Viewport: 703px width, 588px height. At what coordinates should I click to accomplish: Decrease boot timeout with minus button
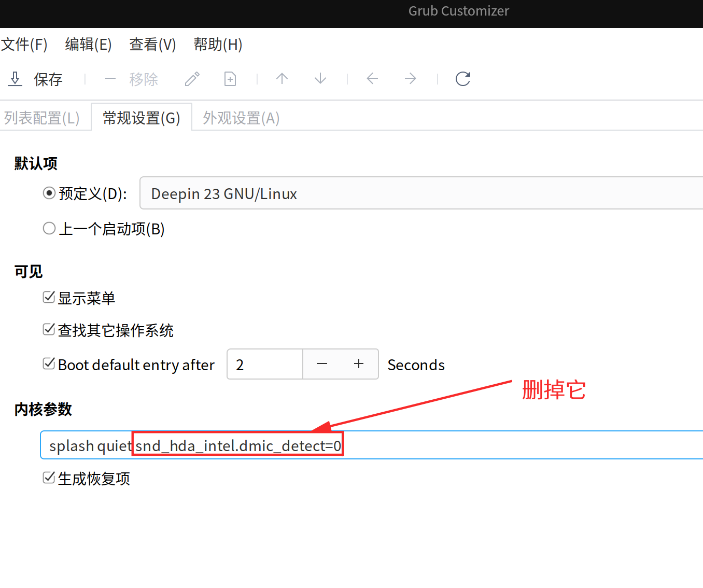point(322,364)
